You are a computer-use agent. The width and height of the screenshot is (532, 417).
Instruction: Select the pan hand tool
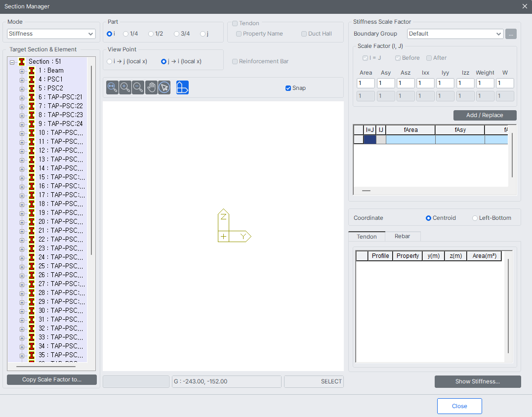pos(151,87)
